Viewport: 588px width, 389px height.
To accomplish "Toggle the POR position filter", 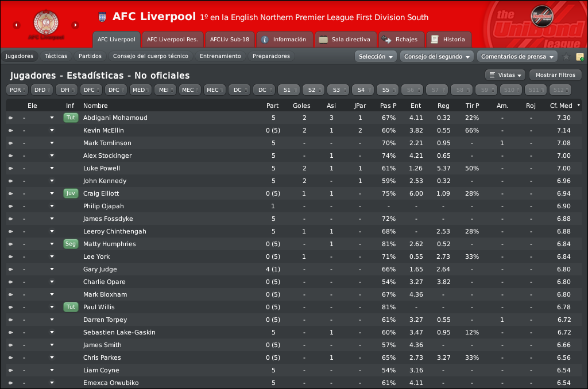I will point(16,90).
